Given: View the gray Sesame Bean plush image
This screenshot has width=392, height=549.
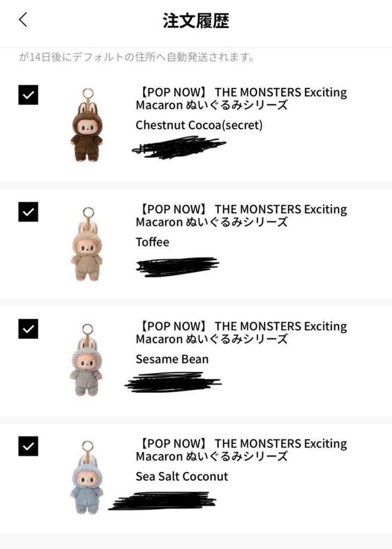Looking at the screenshot, I should pos(86,360).
